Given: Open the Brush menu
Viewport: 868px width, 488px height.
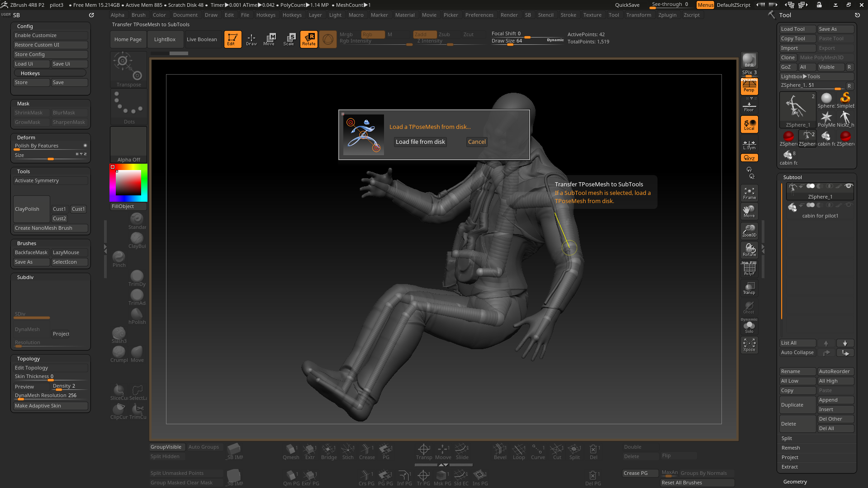Looking at the screenshot, I should click(x=138, y=15).
